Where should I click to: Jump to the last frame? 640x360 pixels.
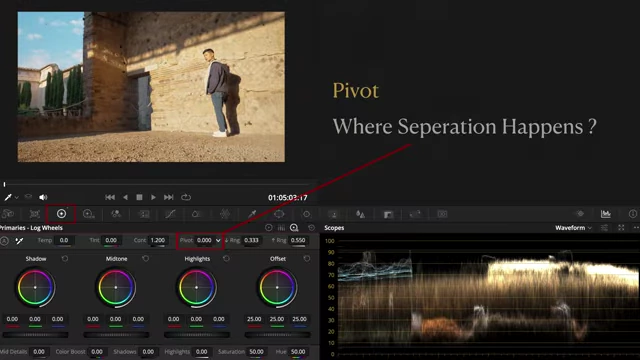click(169, 197)
